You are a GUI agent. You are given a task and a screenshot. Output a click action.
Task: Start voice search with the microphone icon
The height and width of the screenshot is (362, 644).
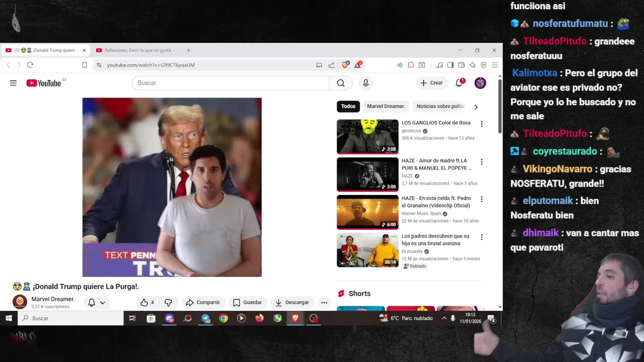[x=366, y=83]
